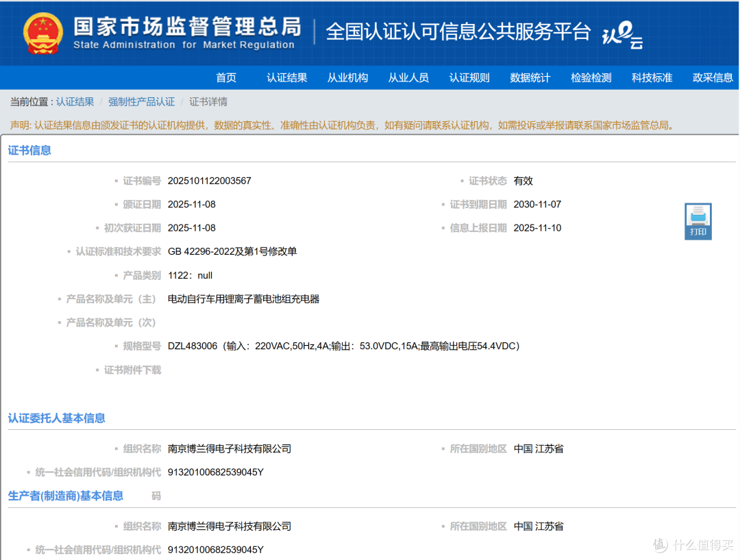Click the 颁证日期 value 2025-11-08
This screenshot has height=560, width=740.
coord(192,205)
